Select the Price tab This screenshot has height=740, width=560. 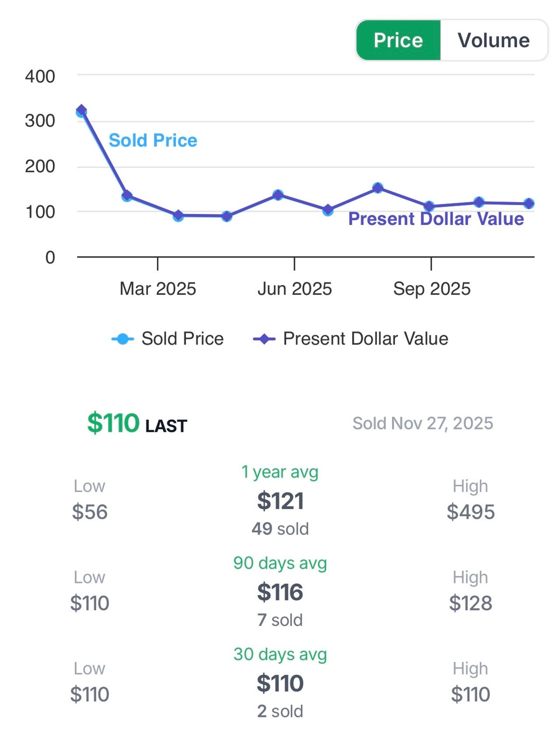398,40
